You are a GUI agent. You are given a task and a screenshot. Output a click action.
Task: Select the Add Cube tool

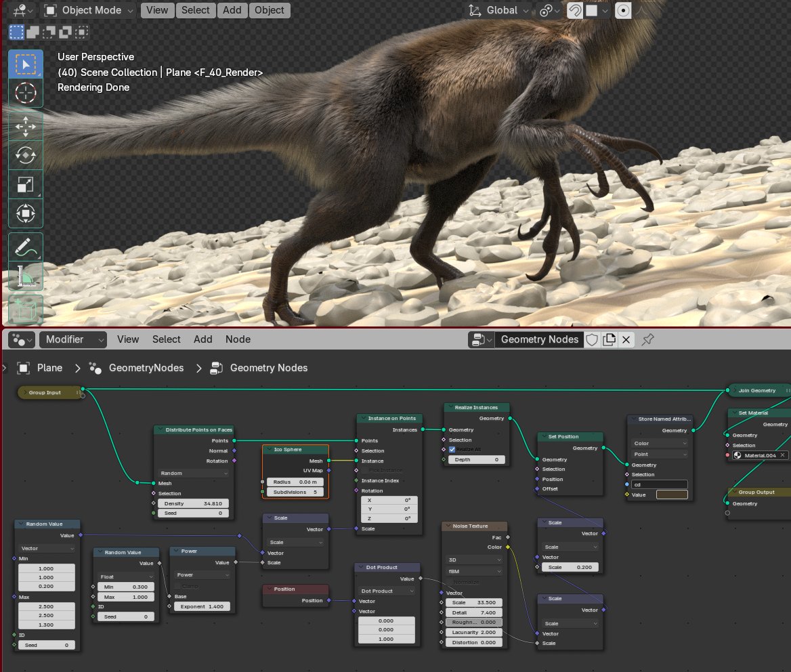click(x=26, y=309)
